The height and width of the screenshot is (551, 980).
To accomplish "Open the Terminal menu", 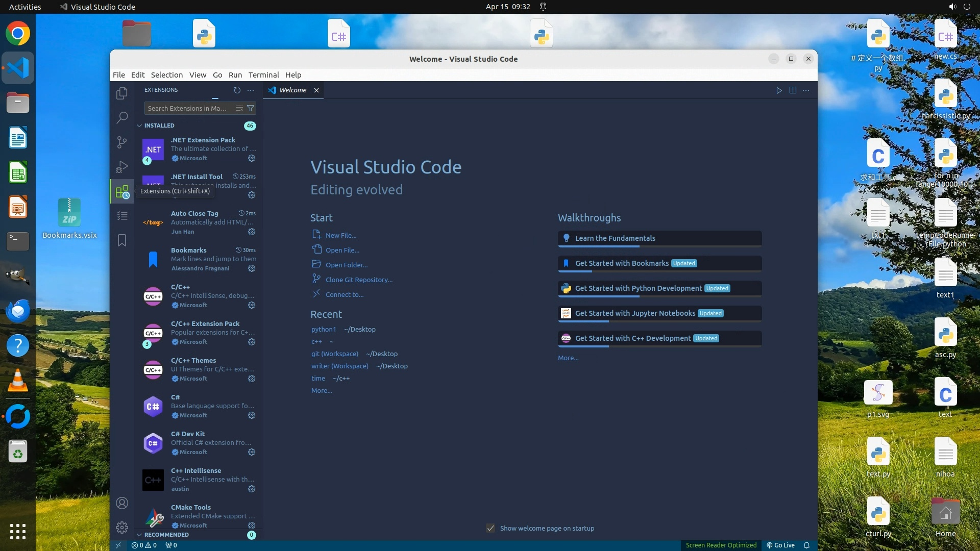I will (263, 75).
